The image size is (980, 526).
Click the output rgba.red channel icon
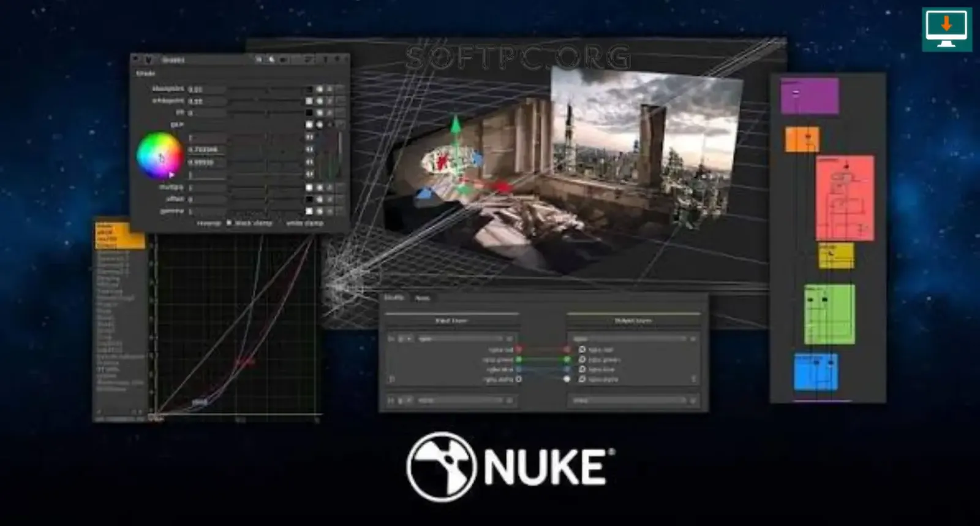(582, 349)
